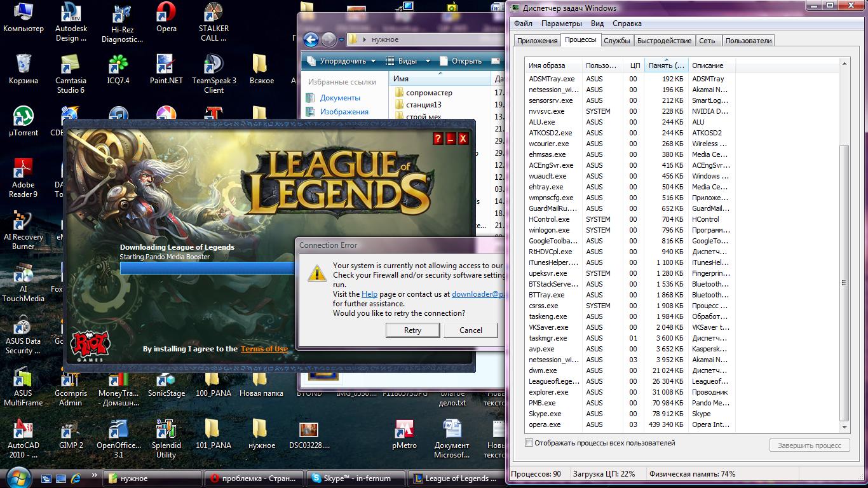Click the League of Legends help icon
868x488 pixels.
[x=438, y=139]
